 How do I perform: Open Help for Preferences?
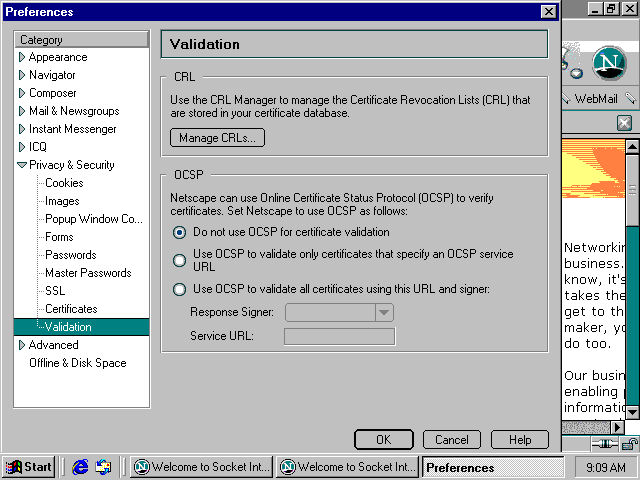(520, 440)
